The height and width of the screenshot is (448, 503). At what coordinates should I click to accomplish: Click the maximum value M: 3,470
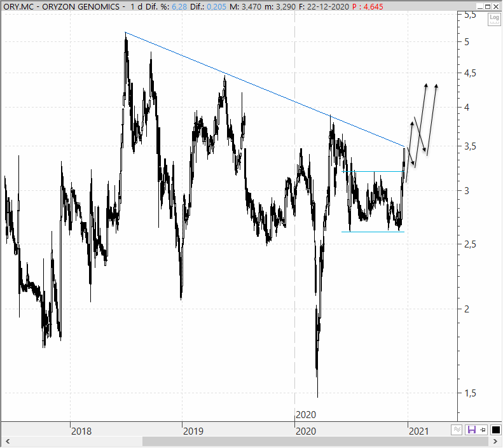(245, 6)
